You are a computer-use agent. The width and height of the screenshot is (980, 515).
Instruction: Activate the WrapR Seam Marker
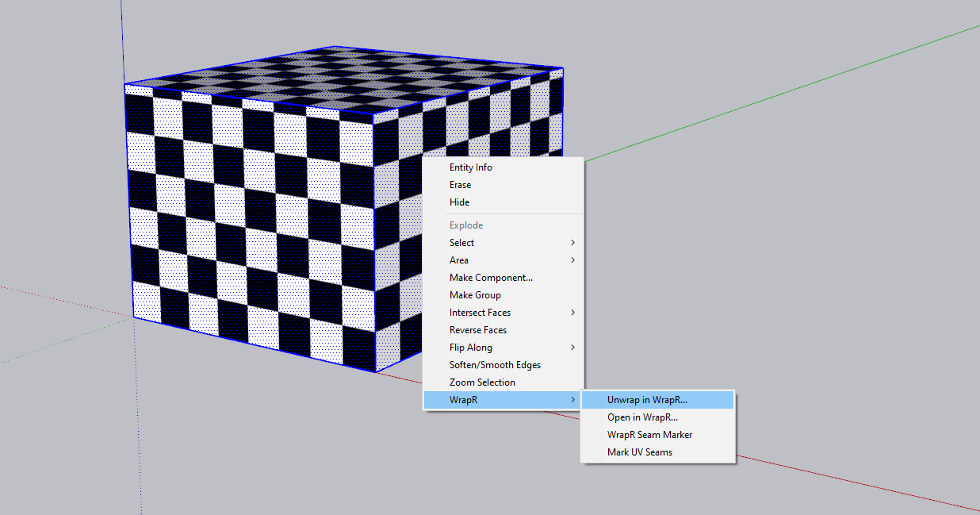pos(649,435)
